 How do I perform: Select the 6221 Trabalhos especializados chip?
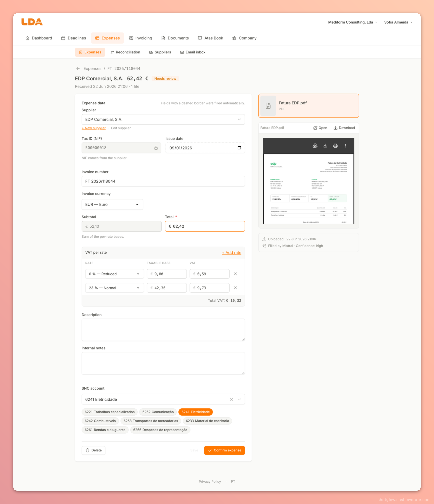[x=109, y=412]
